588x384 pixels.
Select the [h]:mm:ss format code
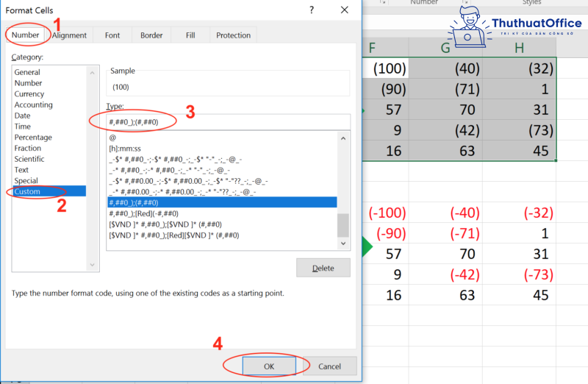coord(222,149)
